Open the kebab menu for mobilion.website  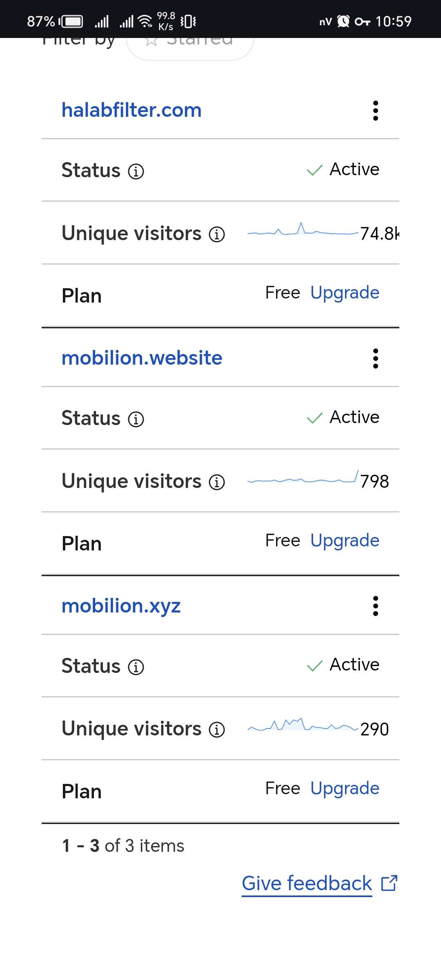[376, 358]
